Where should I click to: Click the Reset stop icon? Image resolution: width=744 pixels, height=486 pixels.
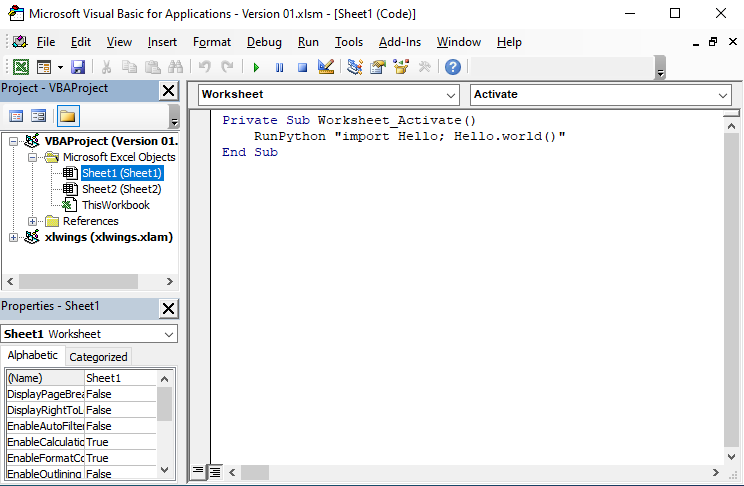303,67
